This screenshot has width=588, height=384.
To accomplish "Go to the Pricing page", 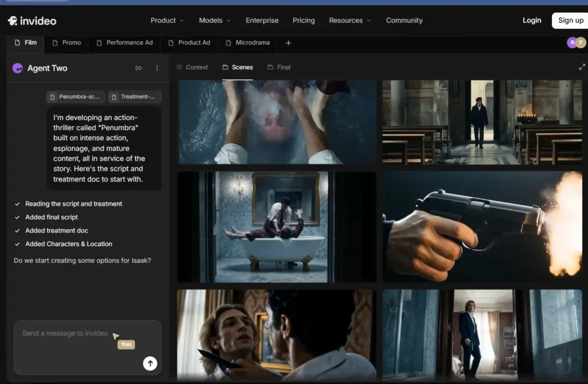I will [304, 20].
